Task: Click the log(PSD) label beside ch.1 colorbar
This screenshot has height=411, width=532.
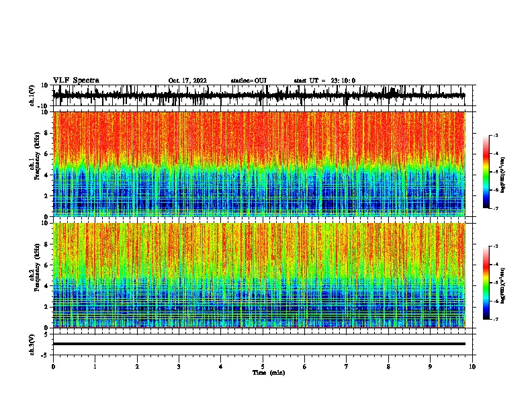Action: pyautogui.click(x=502, y=175)
